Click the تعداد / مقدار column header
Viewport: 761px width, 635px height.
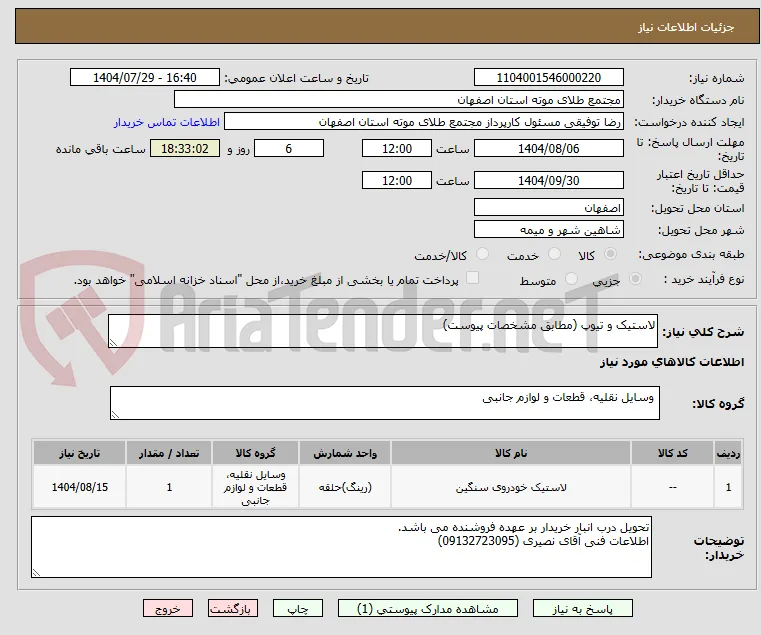coord(169,453)
